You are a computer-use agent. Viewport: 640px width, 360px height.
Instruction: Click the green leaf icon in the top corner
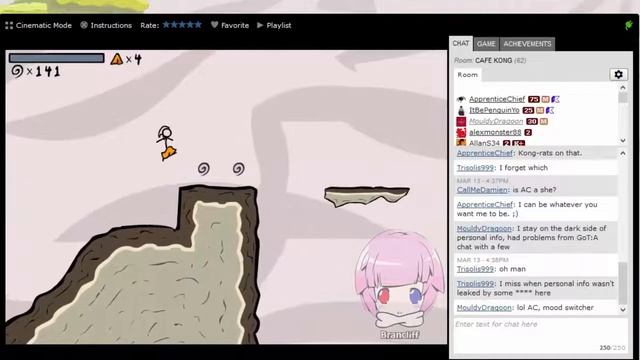(629, 25)
